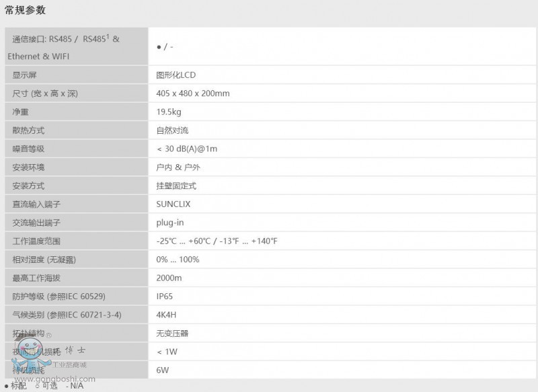
Task: Click the RS485 superscript footnote marker
Action: click(x=106, y=36)
